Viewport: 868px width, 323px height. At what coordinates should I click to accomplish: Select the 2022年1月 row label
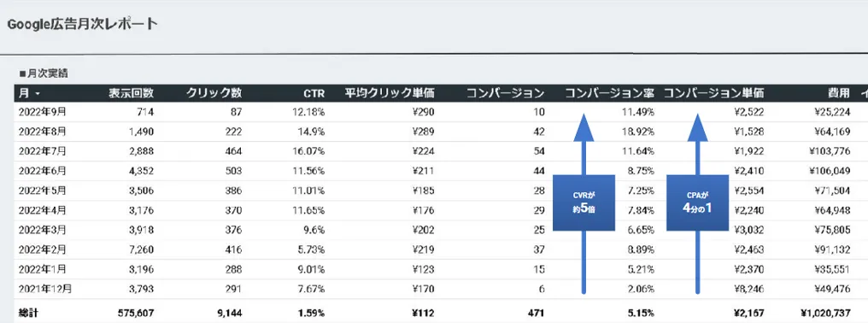point(42,268)
